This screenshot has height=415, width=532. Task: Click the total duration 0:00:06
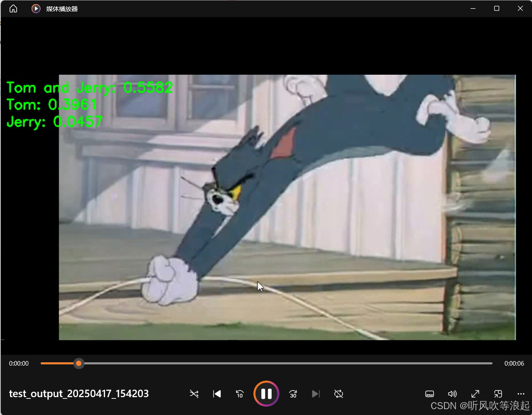pyautogui.click(x=514, y=364)
